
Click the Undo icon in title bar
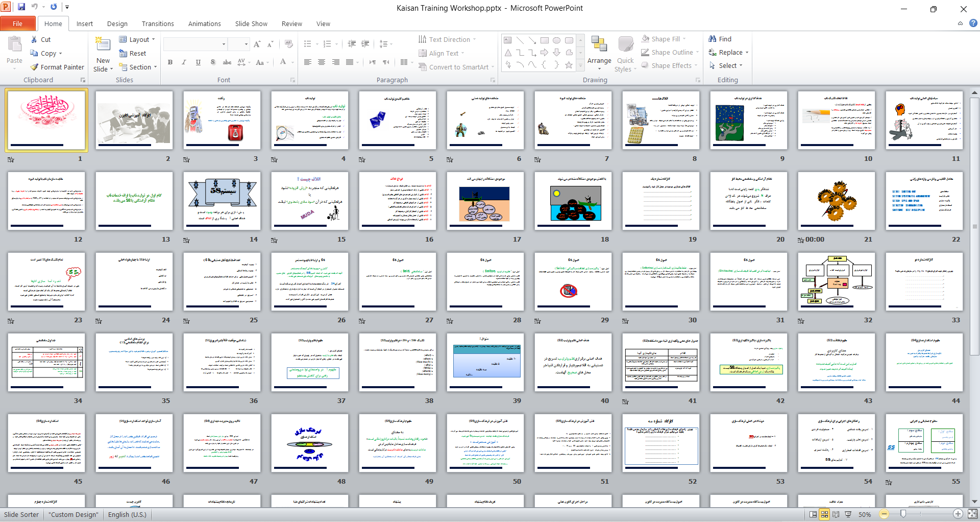click(35, 7)
